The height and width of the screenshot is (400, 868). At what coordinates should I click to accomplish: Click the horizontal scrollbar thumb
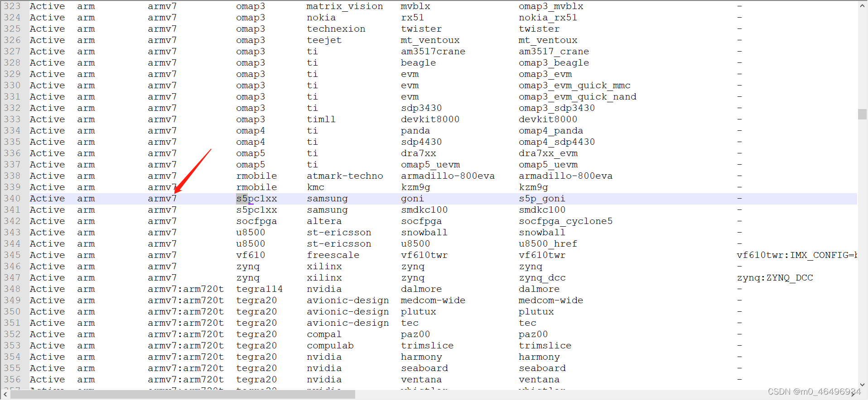tap(183, 395)
